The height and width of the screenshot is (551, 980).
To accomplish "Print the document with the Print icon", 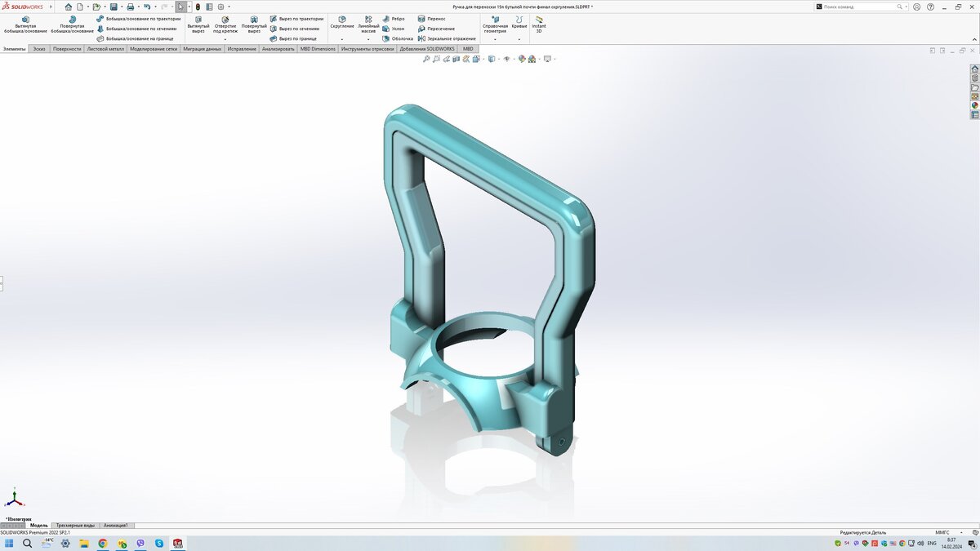I will coord(130,7).
